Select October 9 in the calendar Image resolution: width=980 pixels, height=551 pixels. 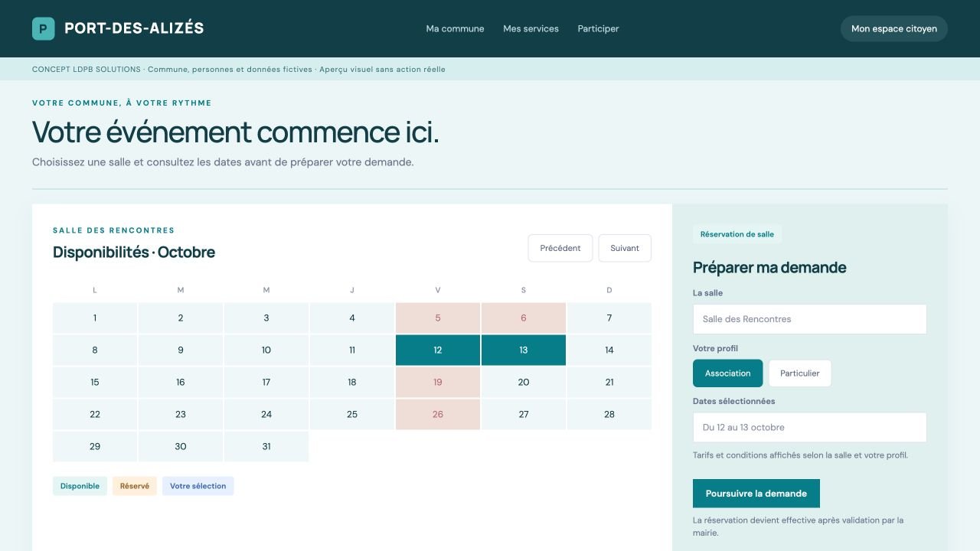pos(181,350)
